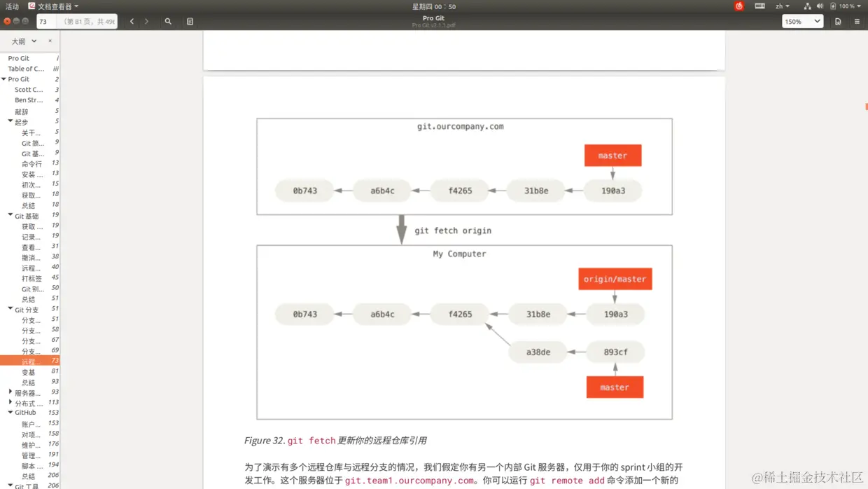The height and width of the screenshot is (489, 868).
Task: Select the 账户... outline entry
Action: pyautogui.click(x=30, y=424)
